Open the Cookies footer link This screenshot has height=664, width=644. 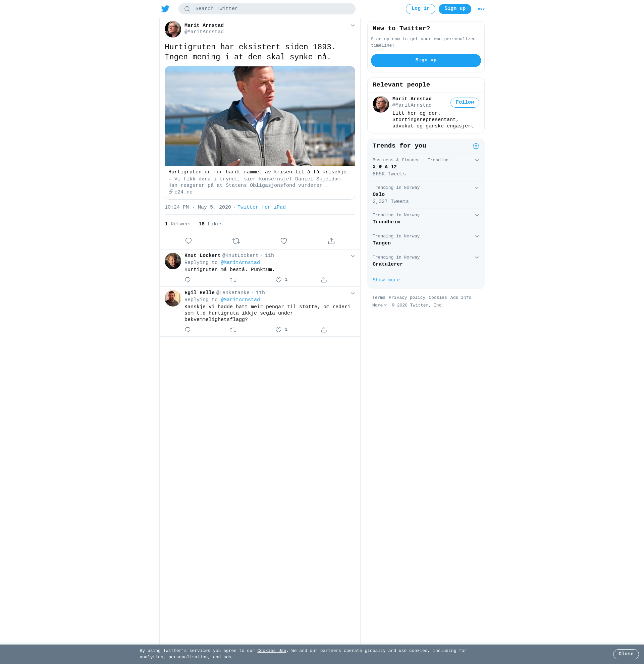point(438,298)
